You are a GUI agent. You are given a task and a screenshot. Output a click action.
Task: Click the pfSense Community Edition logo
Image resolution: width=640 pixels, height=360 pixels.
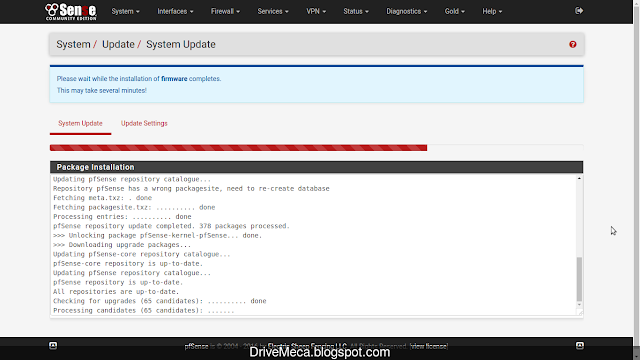(71, 11)
